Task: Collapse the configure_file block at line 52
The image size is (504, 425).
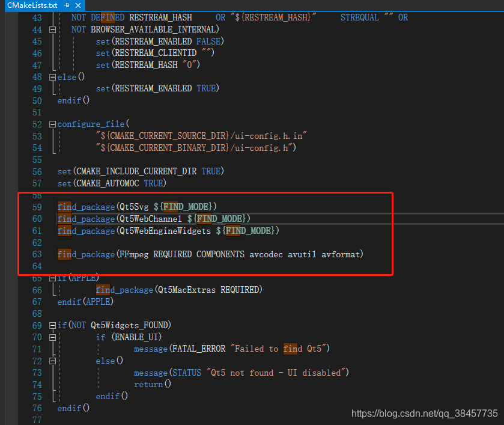Action: [52, 124]
